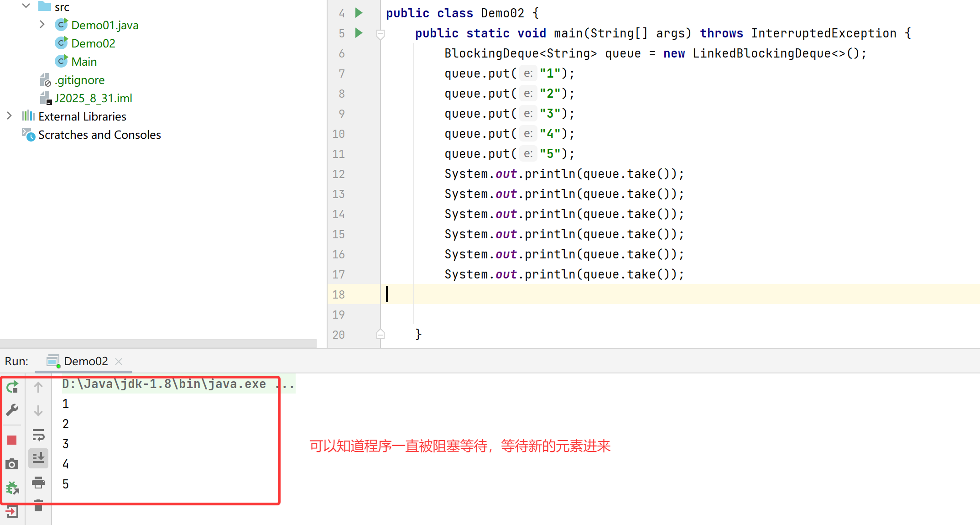The width and height of the screenshot is (980, 525).
Task: Toggle scroll to end of console
Action: (38, 458)
